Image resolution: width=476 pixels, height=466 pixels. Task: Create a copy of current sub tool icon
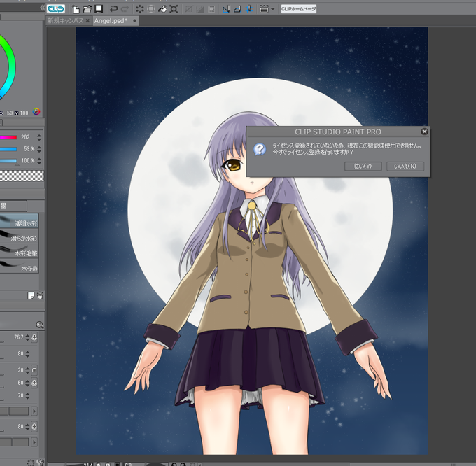31,295
